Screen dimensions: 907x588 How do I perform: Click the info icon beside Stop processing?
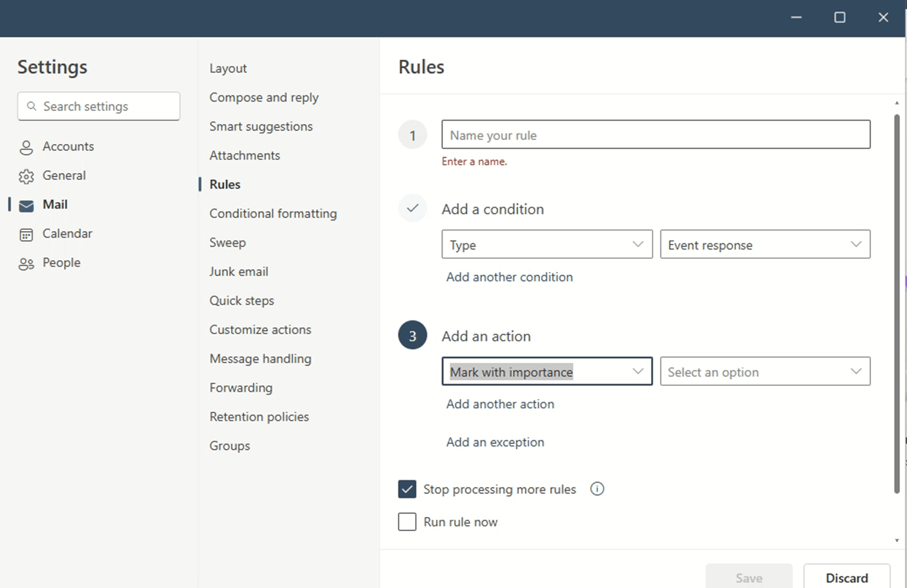click(597, 489)
